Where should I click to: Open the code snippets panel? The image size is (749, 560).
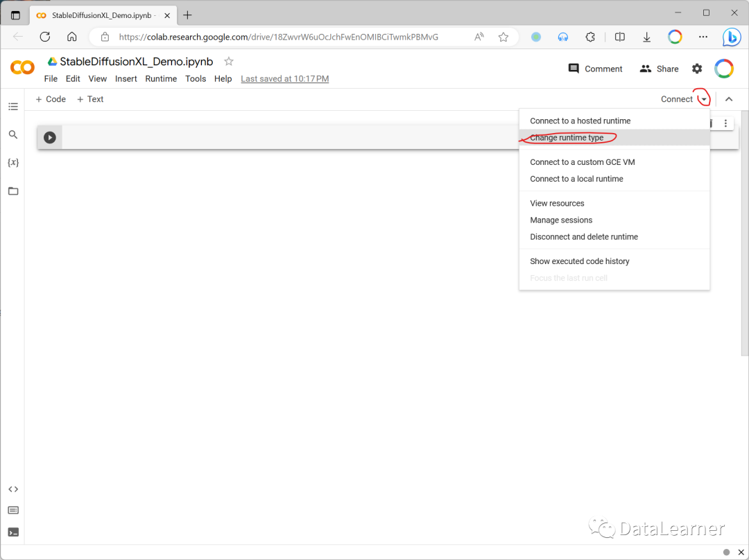tap(13, 489)
